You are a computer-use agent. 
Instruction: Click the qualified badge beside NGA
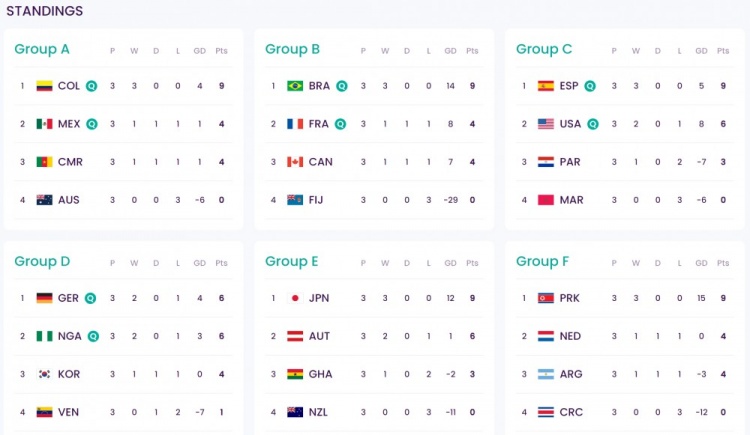click(x=93, y=336)
